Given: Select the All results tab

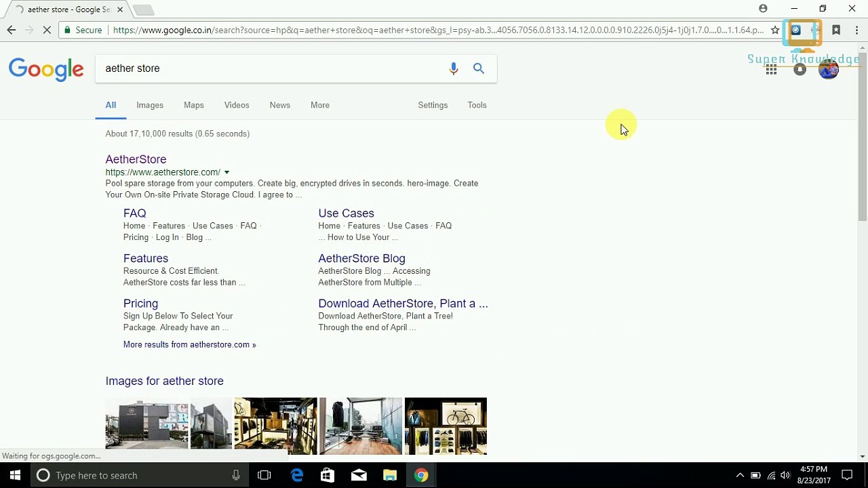Looking at the screenshot, I should pos(111,105).
